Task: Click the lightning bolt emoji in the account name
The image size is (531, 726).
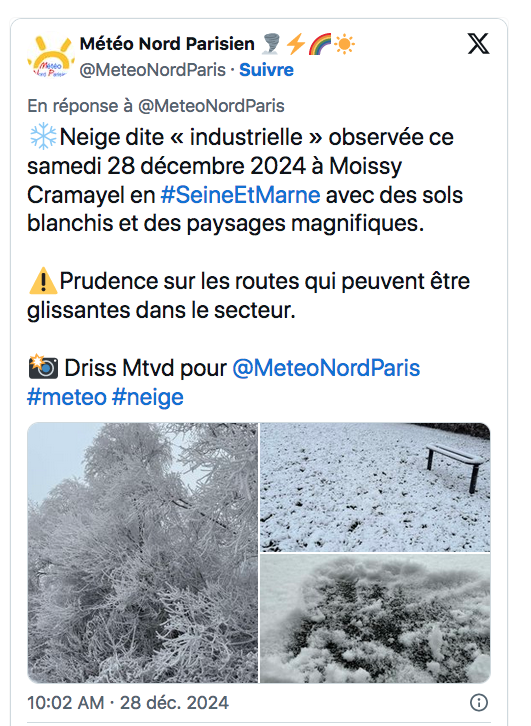Action: pos(295,44)
